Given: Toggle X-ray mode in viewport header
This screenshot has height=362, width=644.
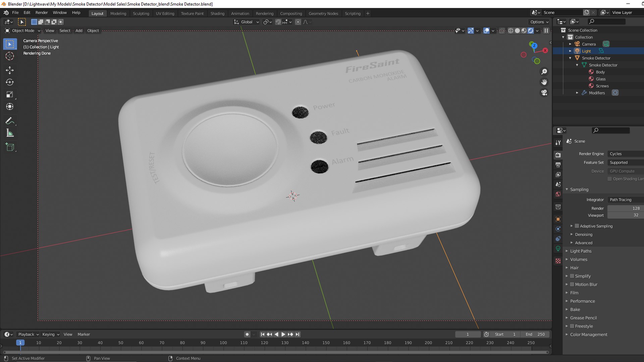Looking at the screenshot, I should click(x=502, y=31).
